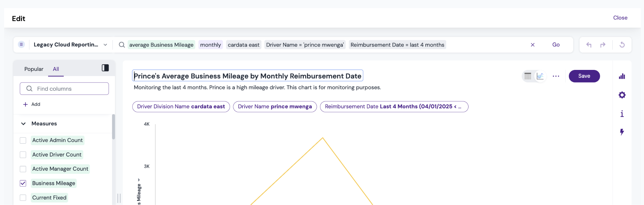
Task: Click the Y-axis Mileage label dropdown arrow
Action: point(139,180)
